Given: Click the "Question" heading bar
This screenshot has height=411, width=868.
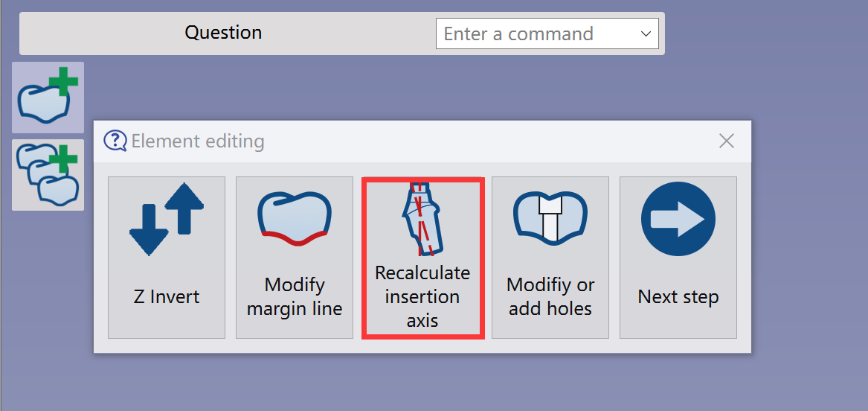Looking at the screenshot, I should 223,32.
